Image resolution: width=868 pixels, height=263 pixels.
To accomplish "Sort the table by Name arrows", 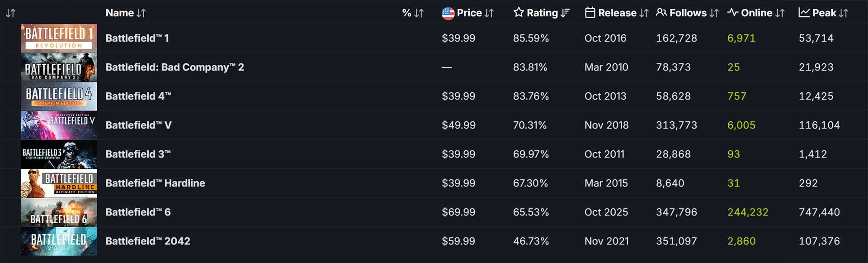I will (141, 13).
